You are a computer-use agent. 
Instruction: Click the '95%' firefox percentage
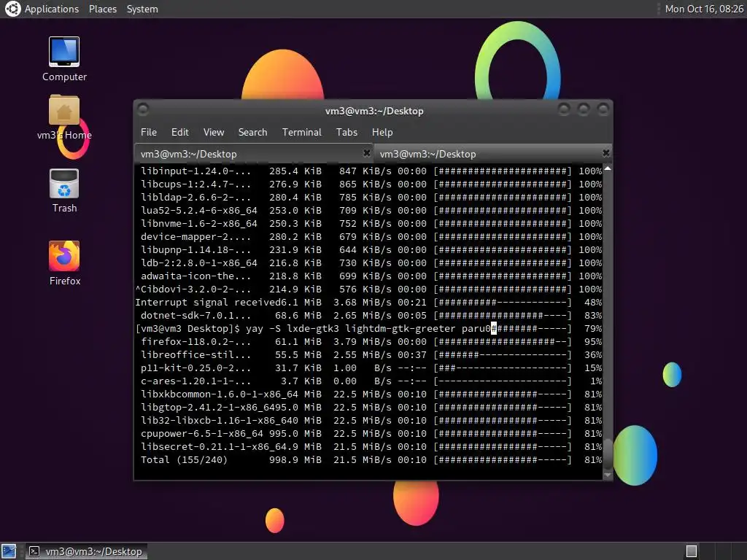[x=592, y=342]
